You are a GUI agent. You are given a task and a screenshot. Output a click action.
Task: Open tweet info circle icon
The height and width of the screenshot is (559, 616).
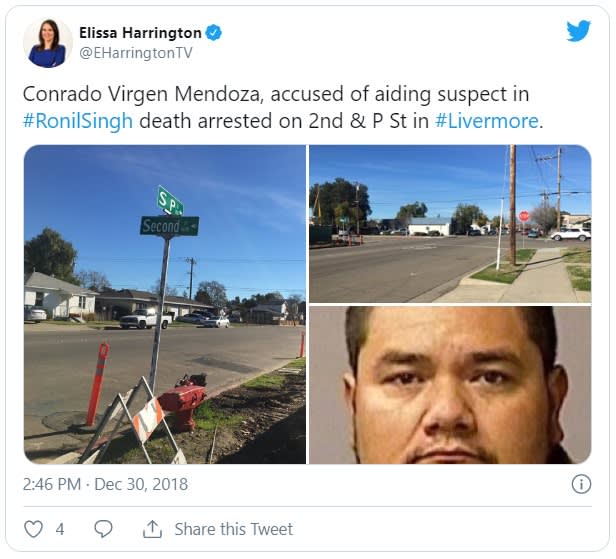(x=581, y=484)
